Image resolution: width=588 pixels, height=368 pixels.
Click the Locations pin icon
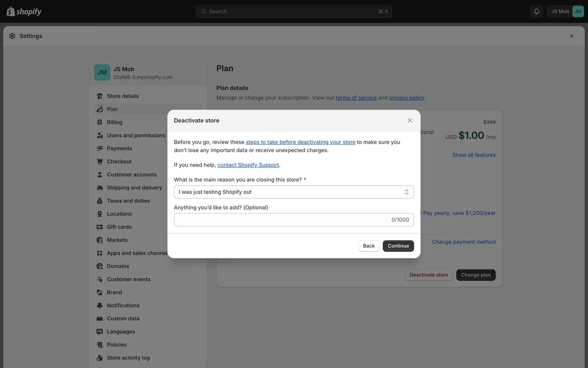coord(100,214)
